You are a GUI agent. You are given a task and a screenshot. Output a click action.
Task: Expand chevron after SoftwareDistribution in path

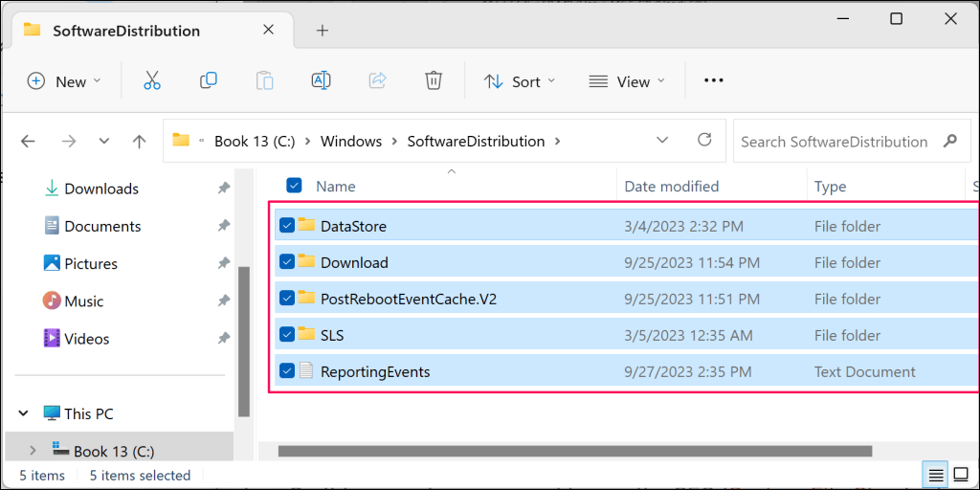[x=558, y=142]
